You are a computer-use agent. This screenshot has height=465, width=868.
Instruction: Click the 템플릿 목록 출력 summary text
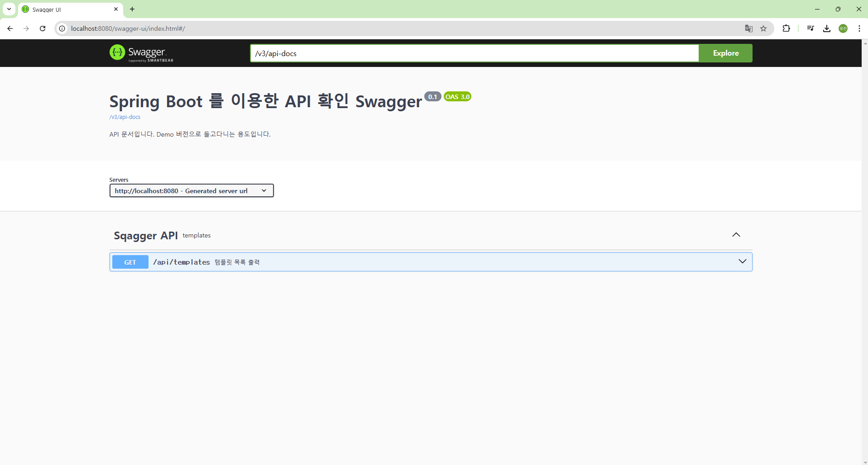[x=237, y=262]
